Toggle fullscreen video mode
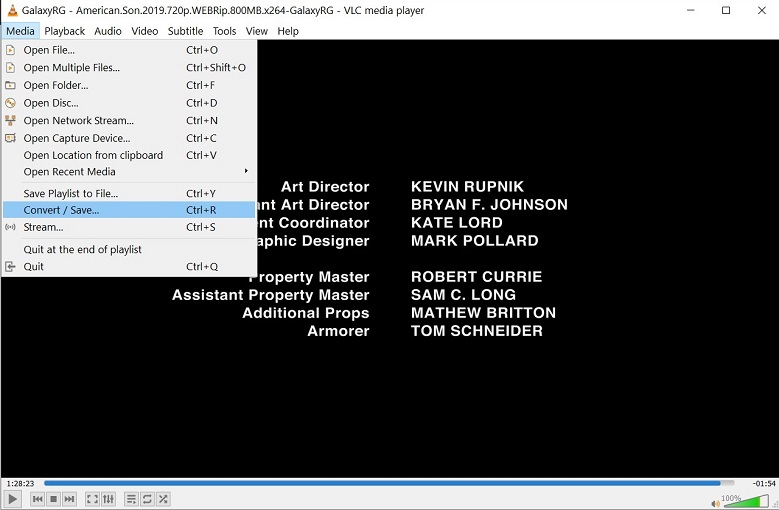 92,499
